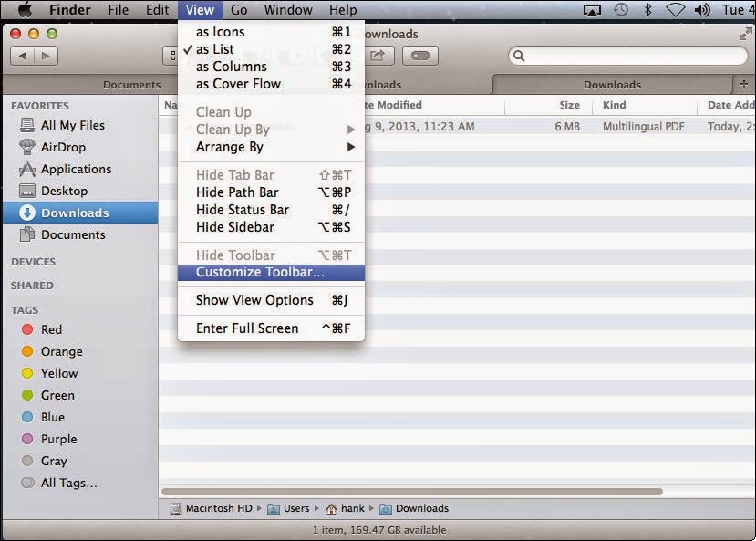Open the File menu

click(x=119, y=10)
